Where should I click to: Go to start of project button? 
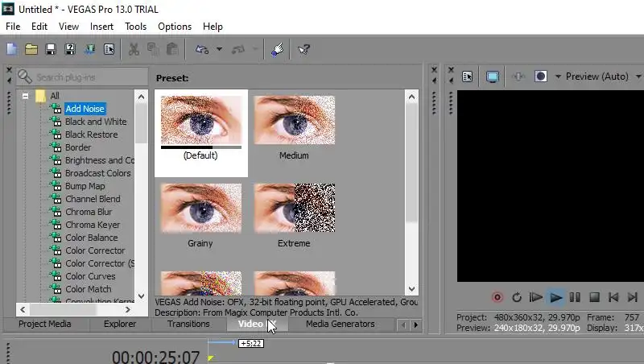[x=613, y=297]
